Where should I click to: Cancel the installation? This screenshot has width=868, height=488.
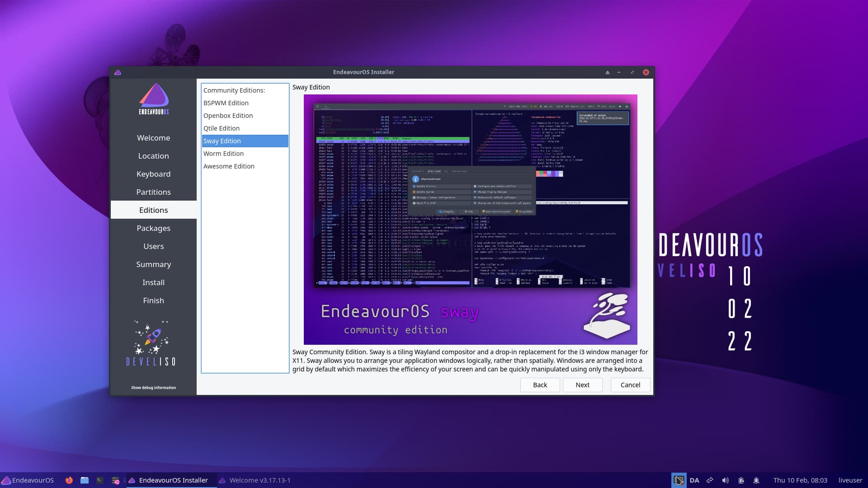pos(630,385)
